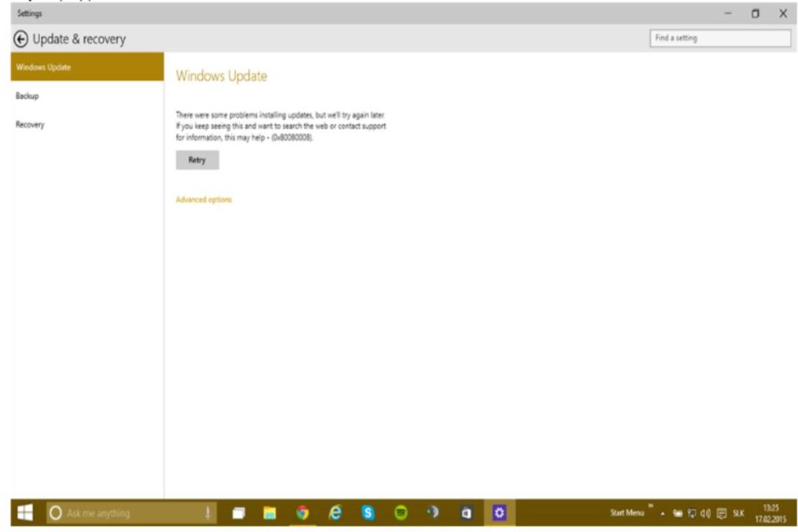Viewport: 798px width, 532px height.
Task: Click the error code (0x80080008) text
Action: tap(292, 137)
